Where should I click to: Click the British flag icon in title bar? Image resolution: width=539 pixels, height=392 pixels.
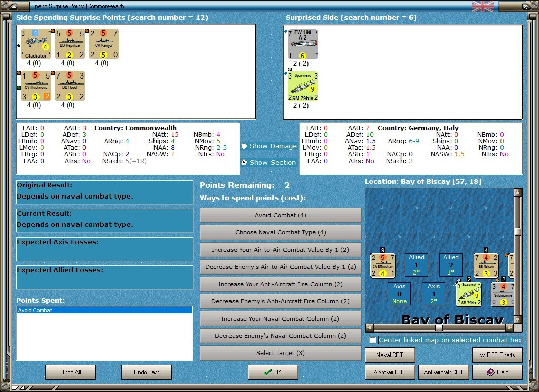(483, 6)
